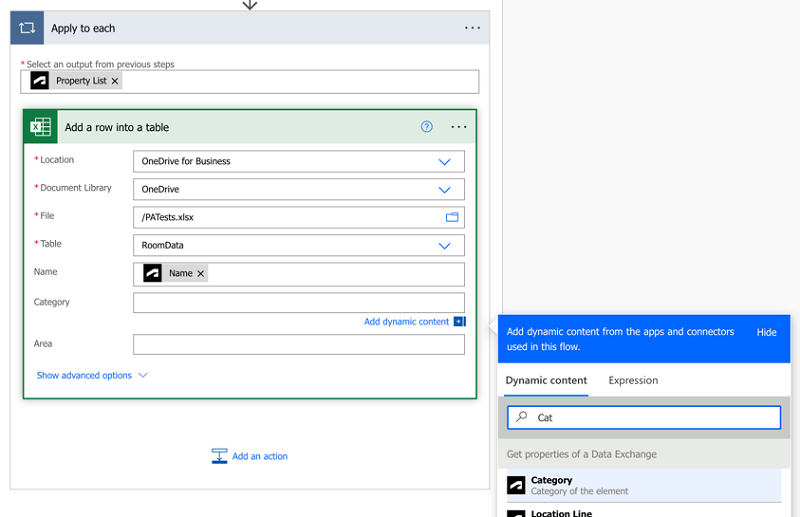
Task: Click the search magnifier icon
Action: coord(521,417)
